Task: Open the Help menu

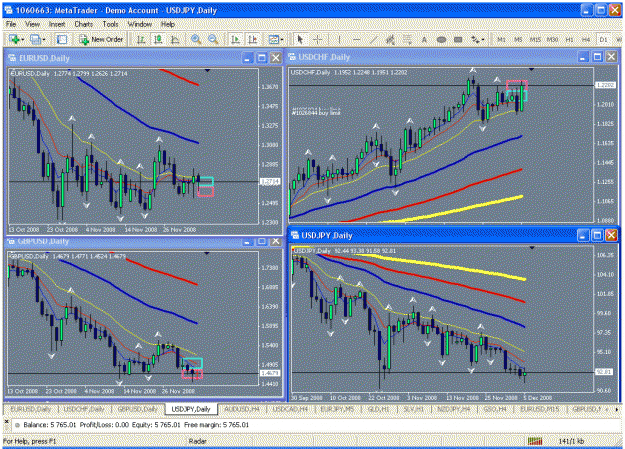Action: click(x=168, y=24)
